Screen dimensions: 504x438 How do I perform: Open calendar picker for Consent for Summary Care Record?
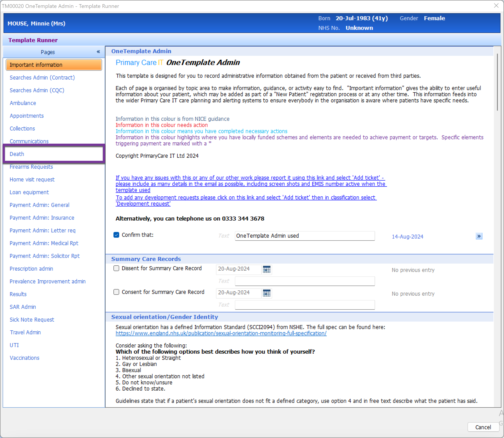[267, 293]
